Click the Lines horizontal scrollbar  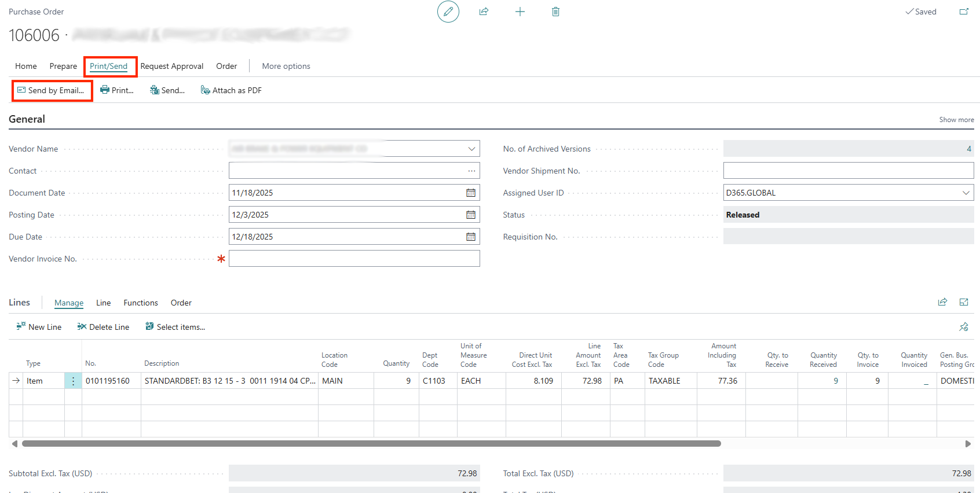pyautogui.click(x=371, y=444)
